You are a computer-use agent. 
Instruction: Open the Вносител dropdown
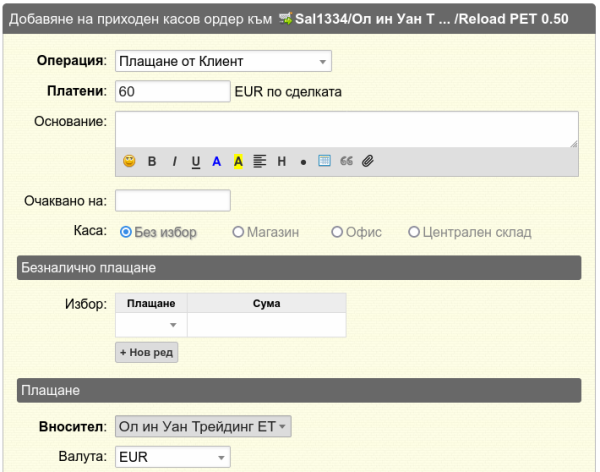click(x=203, y=426)
